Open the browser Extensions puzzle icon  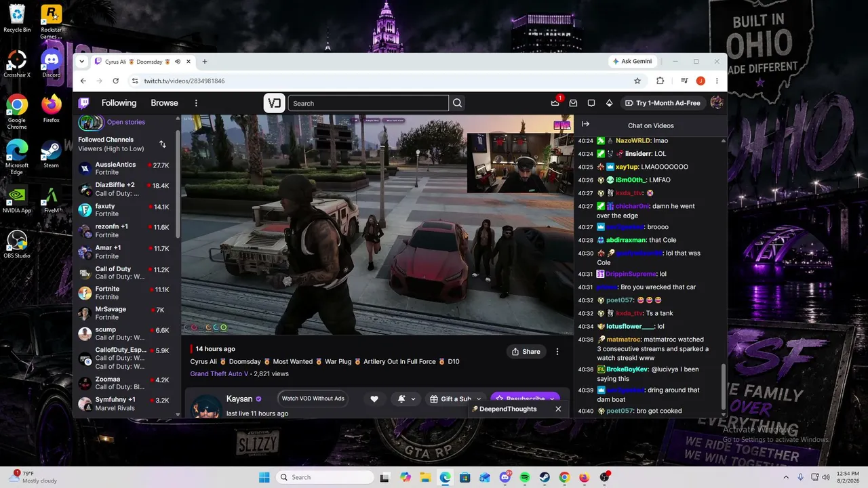tap(660, 81)
